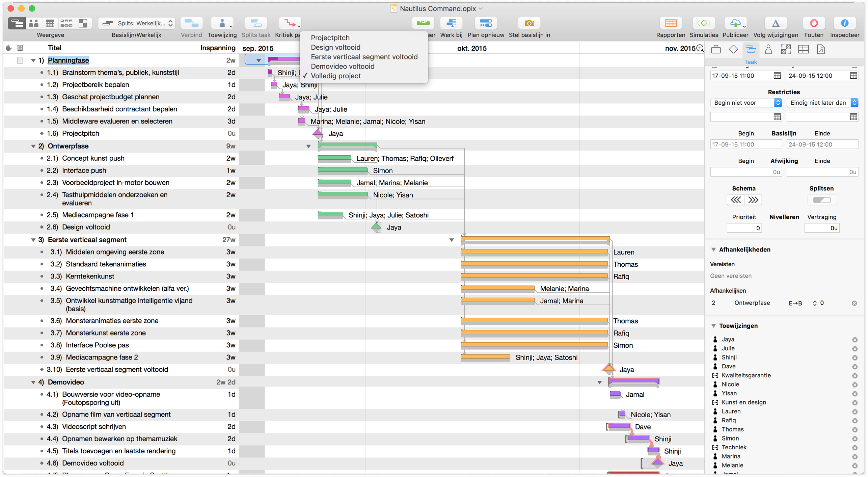Screen dimensions: 868x477
Task: Select the Toewijzing toolbar icon
Action: tap(222, 23)
